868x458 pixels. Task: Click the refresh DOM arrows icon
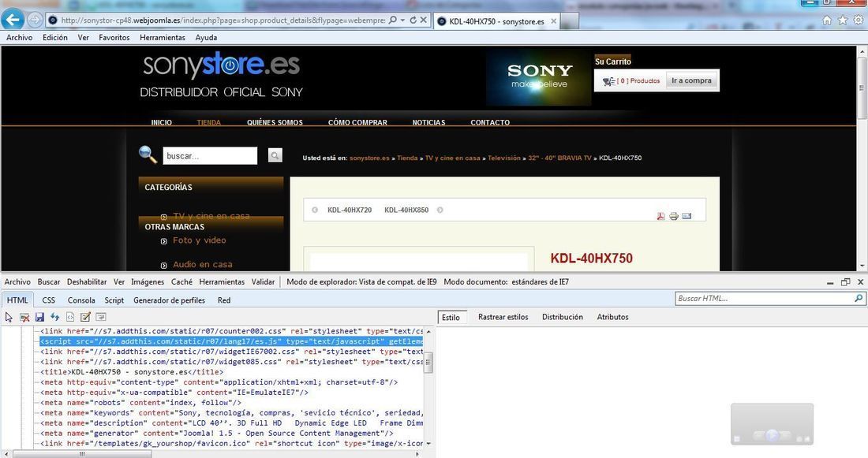(54, 317)
